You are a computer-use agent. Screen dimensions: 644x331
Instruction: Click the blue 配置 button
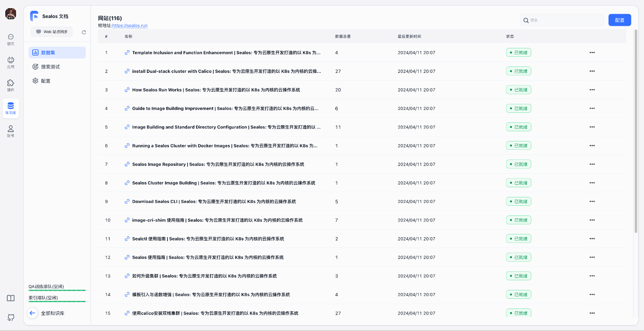click(619, 20)
